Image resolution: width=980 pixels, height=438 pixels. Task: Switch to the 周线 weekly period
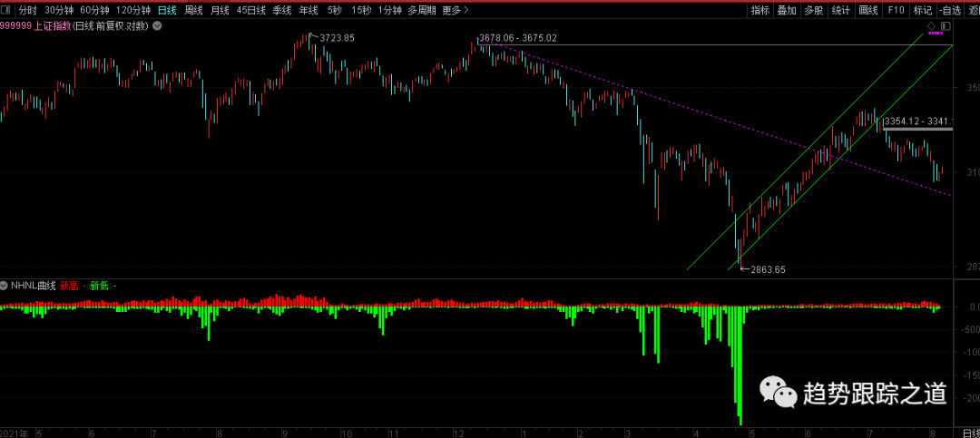(x=193, y=10)
